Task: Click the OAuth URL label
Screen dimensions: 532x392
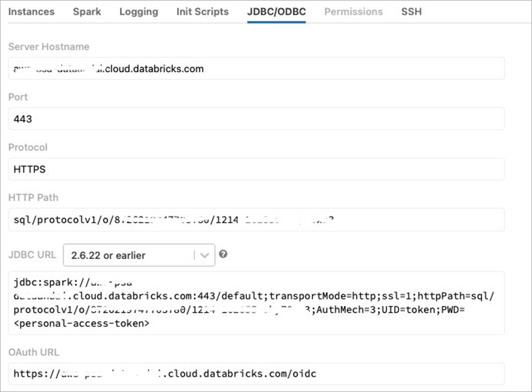Action: (34, 352)
